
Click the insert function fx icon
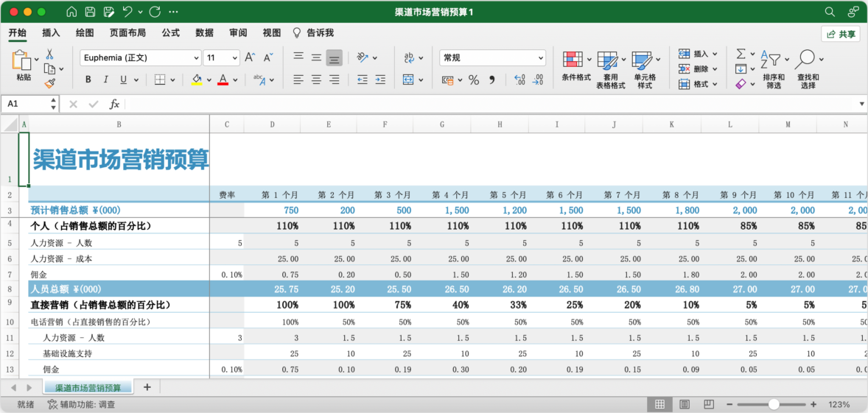coord(115,104)
